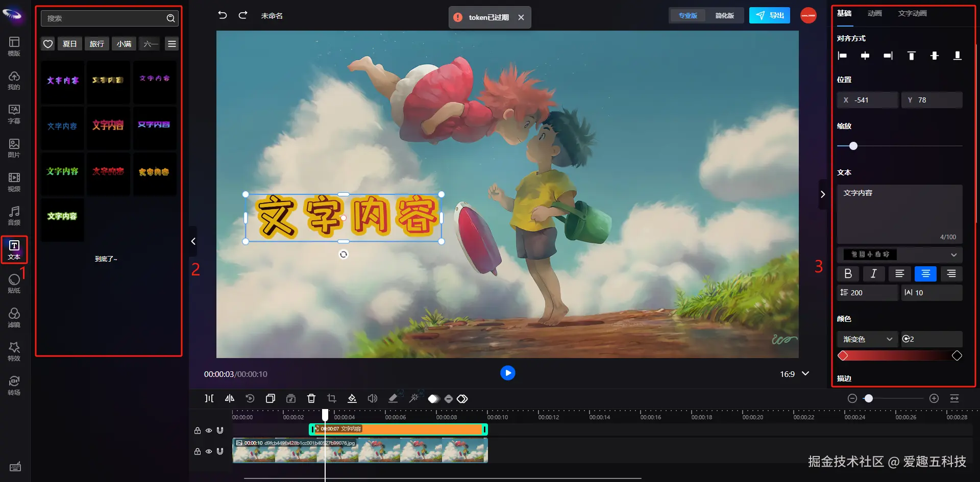
Task: Open the 滤镜 filters panel
Action: click(14, 317)
